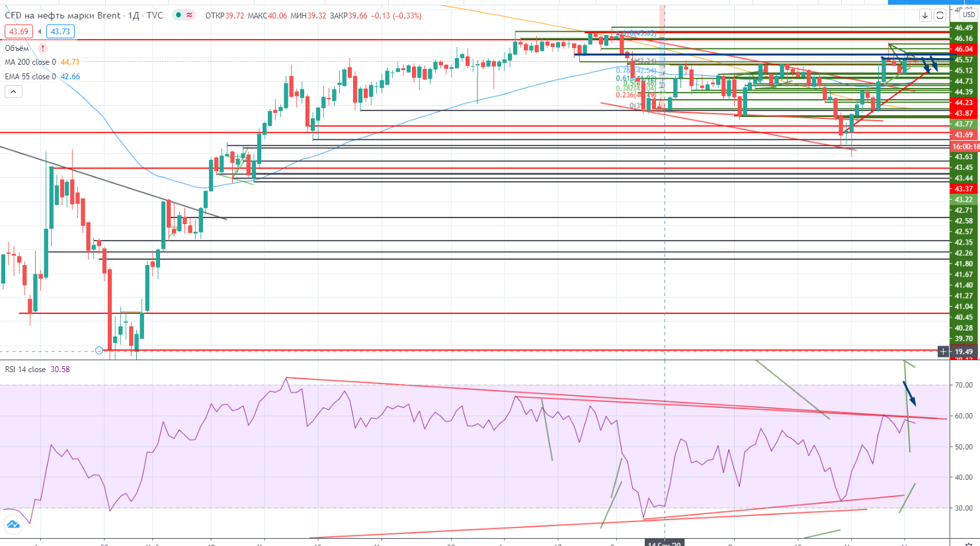Collapse the indicator legend with the chevron button
Viewport: 980px width, 546px height.
13,92
